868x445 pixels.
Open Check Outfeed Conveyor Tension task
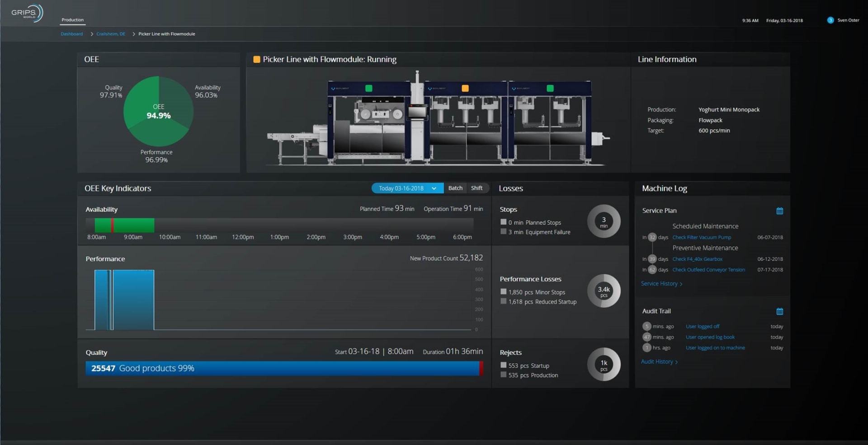click(x=708, y=270)
